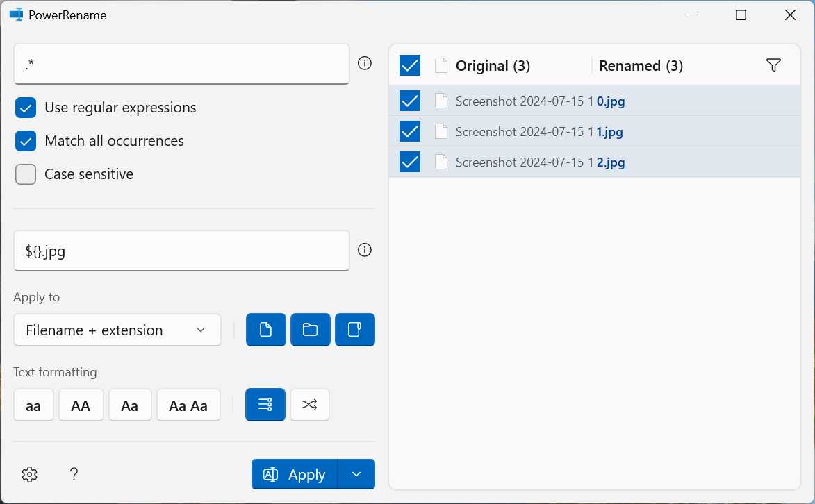
Task: Open PowerRename settings gear
Action: 29,474
